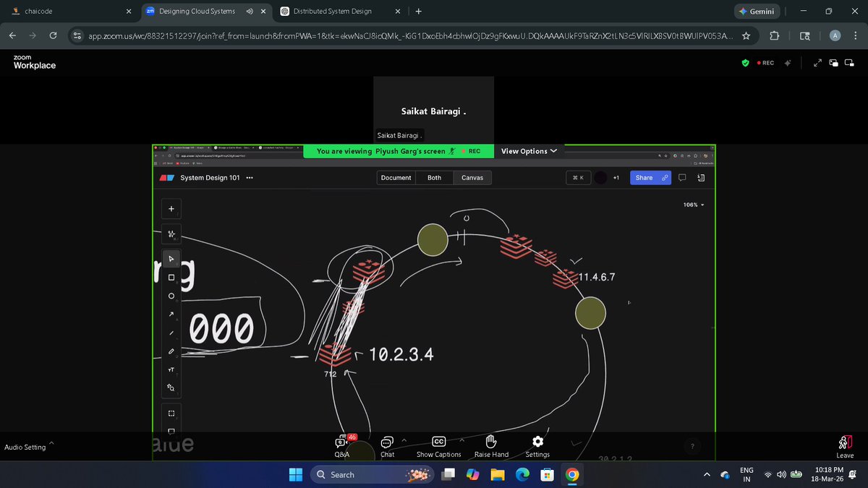The height and width of the screenshot is (488, 868).
Task: Click the System Design 101 three-dots menu
Action: 250,178
